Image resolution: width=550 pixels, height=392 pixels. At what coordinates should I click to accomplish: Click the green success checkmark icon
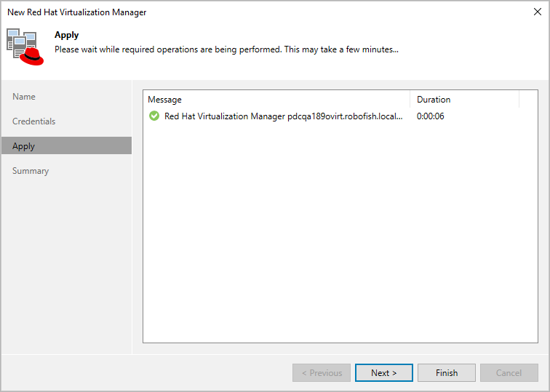pos(154,116)
